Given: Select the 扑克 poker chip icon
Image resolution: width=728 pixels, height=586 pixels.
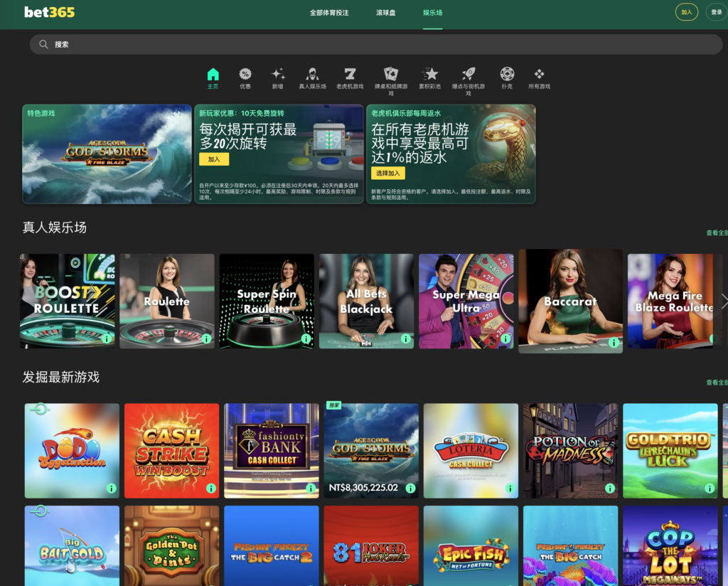Looking at the screenshot, I should [x=507, y=75].
